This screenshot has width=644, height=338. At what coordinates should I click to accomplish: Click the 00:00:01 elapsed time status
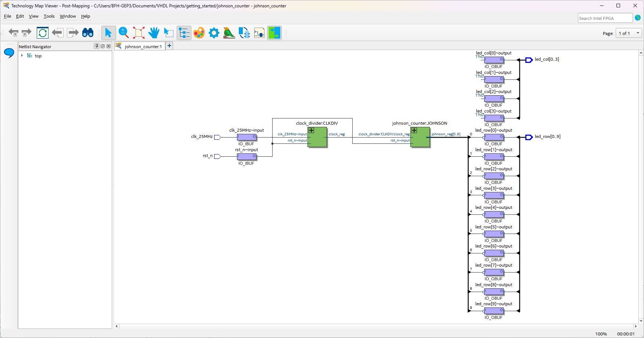tap(626, 334)
